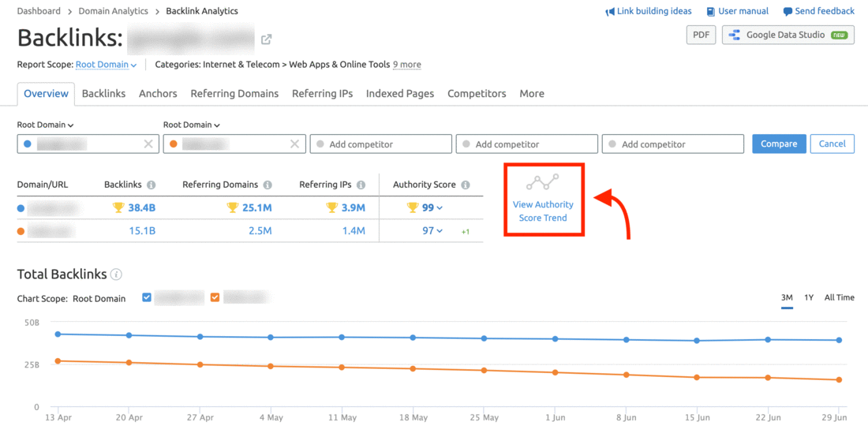Screen dimensions: 868x433
Task: Open first Root Domain scope dropdown above inputs
Action: pos(44,125)
